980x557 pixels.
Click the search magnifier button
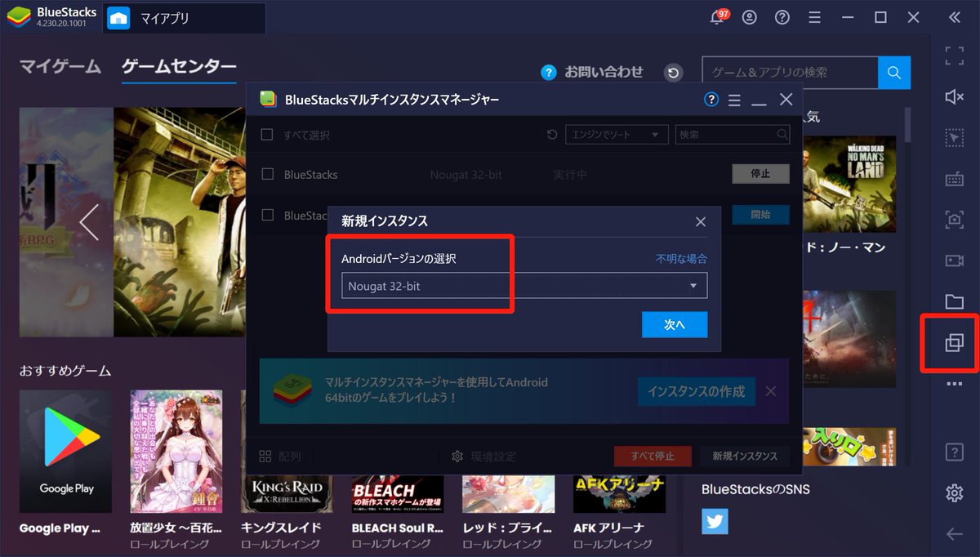coord(894,73)
